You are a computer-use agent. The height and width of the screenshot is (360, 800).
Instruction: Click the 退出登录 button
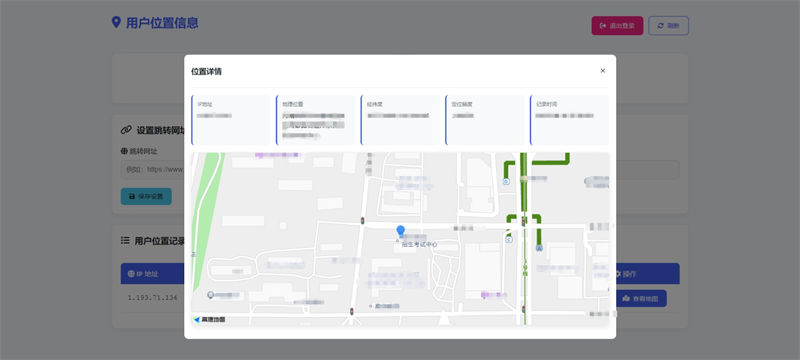tap(617, 25)
